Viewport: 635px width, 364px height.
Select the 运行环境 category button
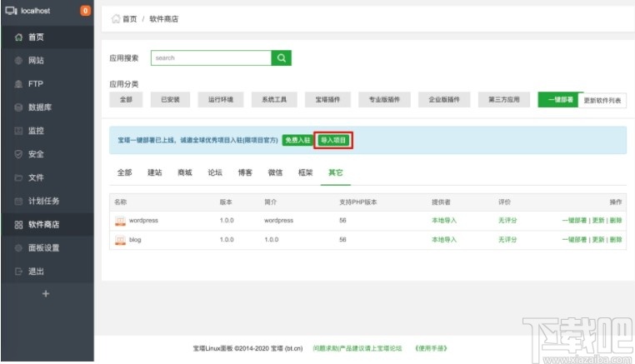pyautogui.click(x=221, y=100)
